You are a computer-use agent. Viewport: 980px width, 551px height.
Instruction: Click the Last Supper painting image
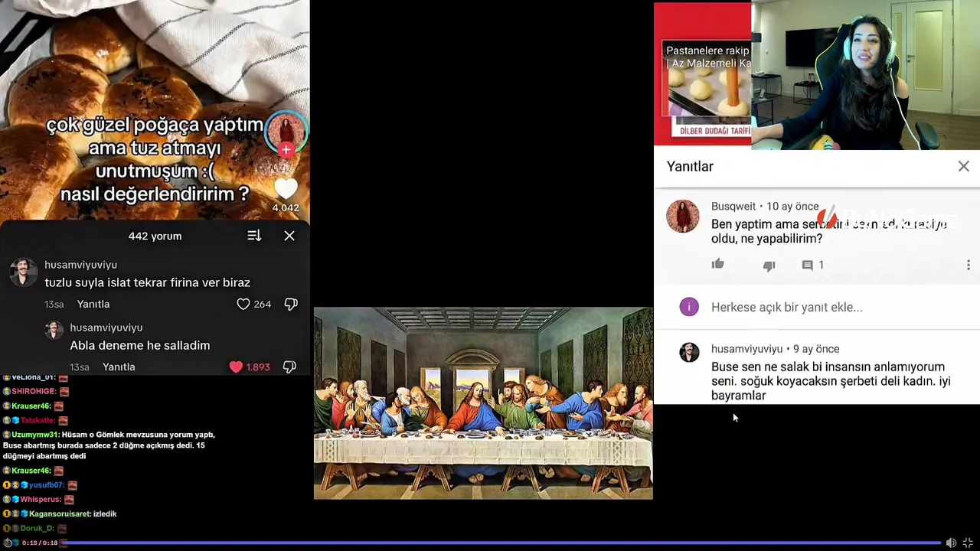[483, 403]
